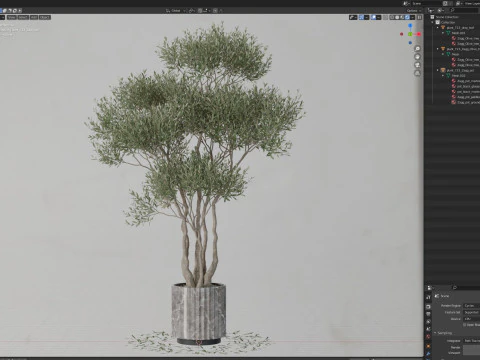This screenshot has height=360, width=480.
Task: Click the blue Z axis gizmo ball
Action: 410,25
